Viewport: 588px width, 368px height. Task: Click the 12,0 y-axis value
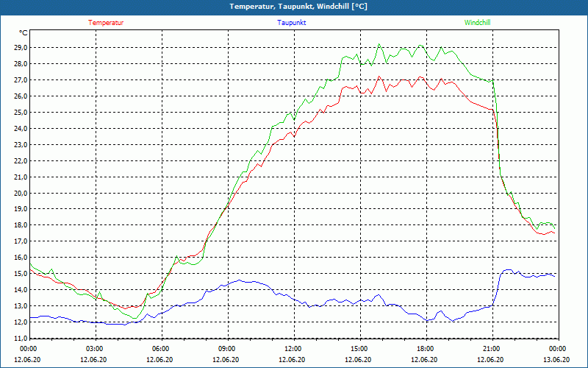(x=21, y=322)
